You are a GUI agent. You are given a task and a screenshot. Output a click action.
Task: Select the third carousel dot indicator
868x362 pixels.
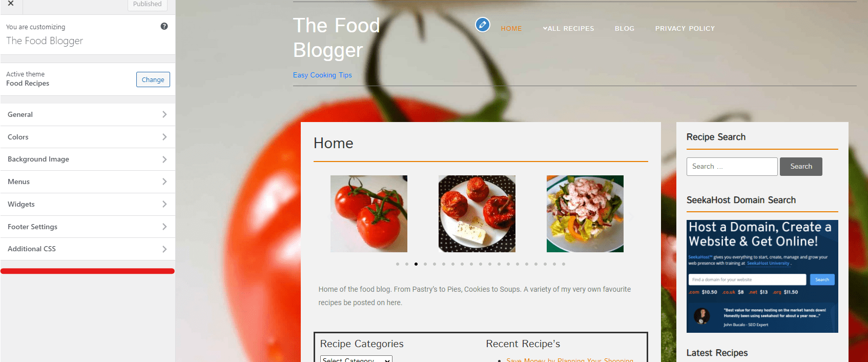416,264
